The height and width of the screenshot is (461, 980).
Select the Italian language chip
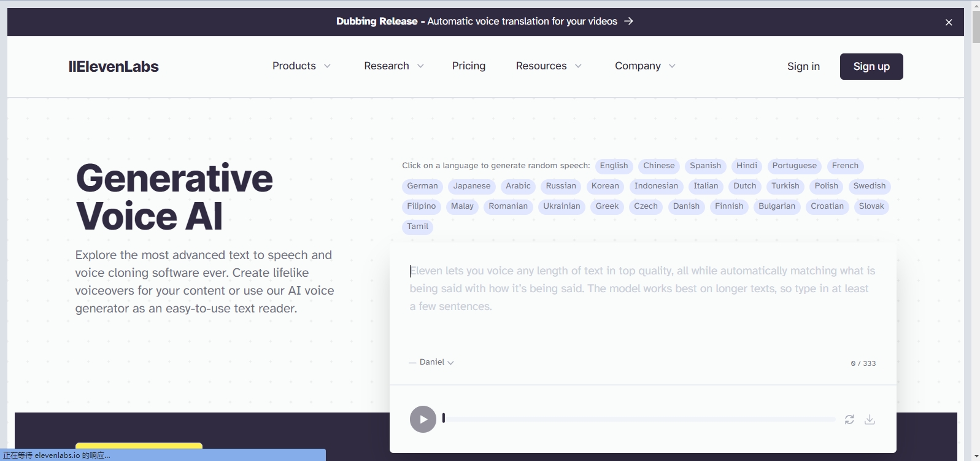[x=706, y=186]
